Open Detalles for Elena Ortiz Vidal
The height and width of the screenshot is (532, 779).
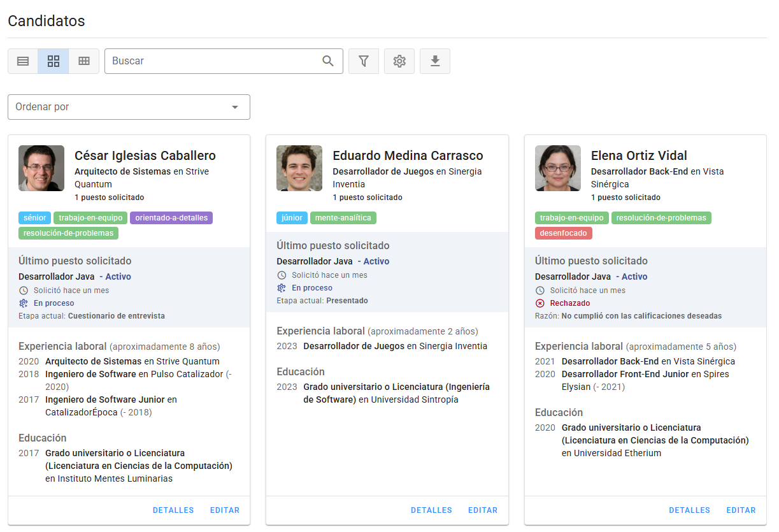[689, 510]
